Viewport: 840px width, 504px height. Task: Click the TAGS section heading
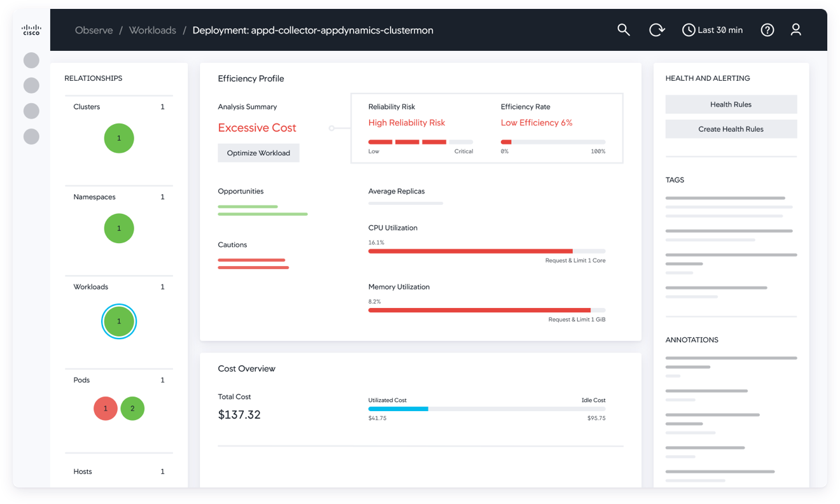(x=675, y=180)
